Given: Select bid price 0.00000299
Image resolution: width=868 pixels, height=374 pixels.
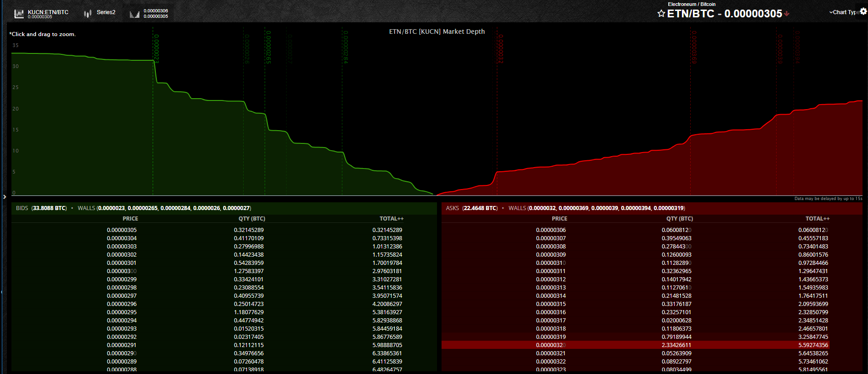Looking at the screenshot, I should click(122, 279).
